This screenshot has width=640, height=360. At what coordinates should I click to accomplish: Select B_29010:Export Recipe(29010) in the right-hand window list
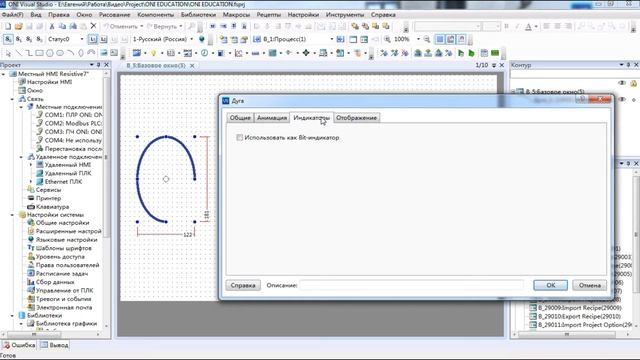(x=579, y=316)
